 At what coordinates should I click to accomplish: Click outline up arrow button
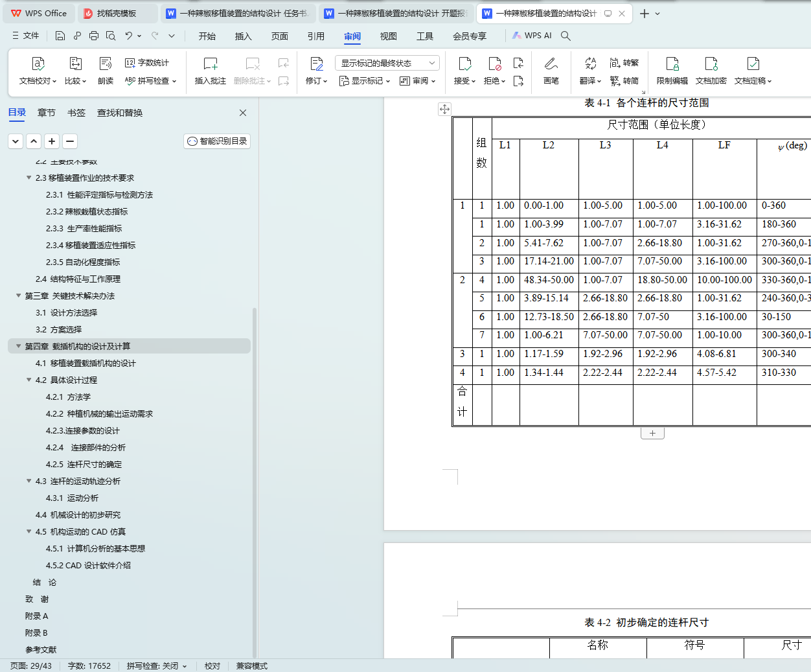click(34, 141)
